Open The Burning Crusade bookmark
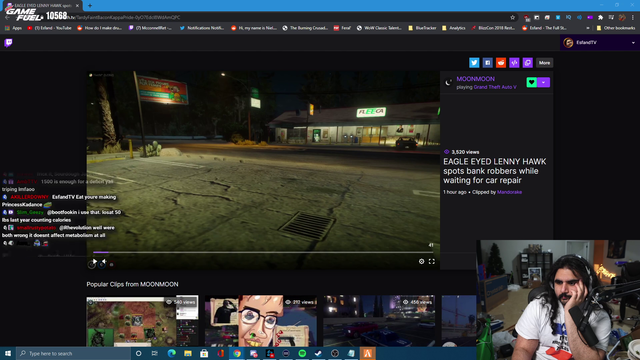 pyautogui.click(x=305, y=28)
